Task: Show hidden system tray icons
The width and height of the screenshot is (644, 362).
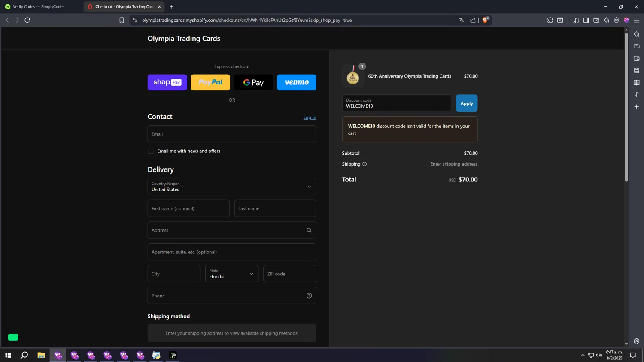Action: [x=583, y=355]
